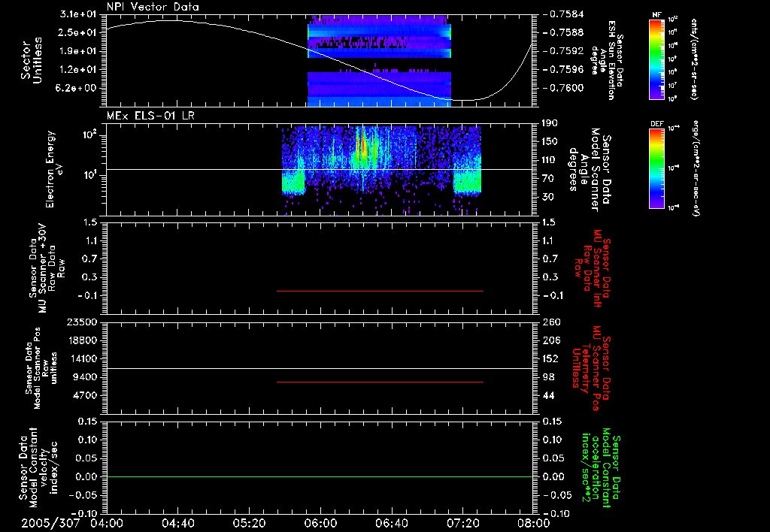The width and height of the screenshot is (770, 532).
Task: Click the 1.2e+01 sector tick value
Action: click(78, 70)
